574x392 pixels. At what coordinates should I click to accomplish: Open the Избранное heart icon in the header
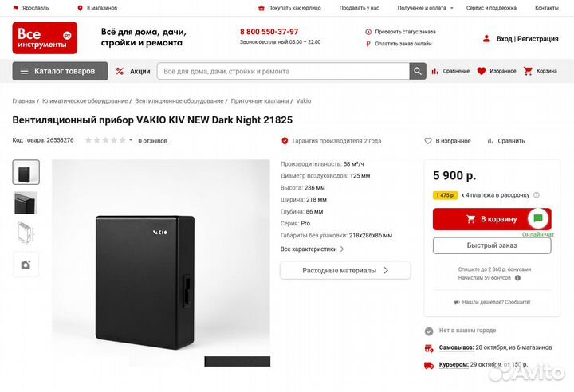482,71
